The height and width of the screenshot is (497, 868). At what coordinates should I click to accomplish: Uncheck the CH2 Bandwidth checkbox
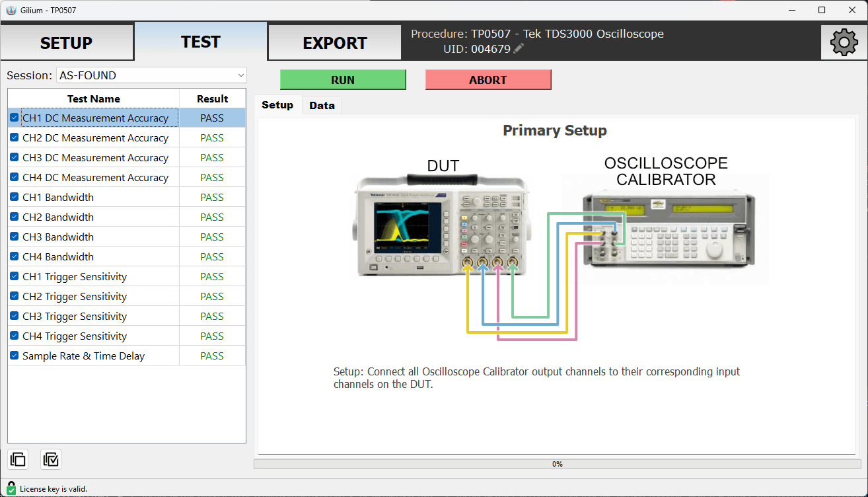[15, 217]
